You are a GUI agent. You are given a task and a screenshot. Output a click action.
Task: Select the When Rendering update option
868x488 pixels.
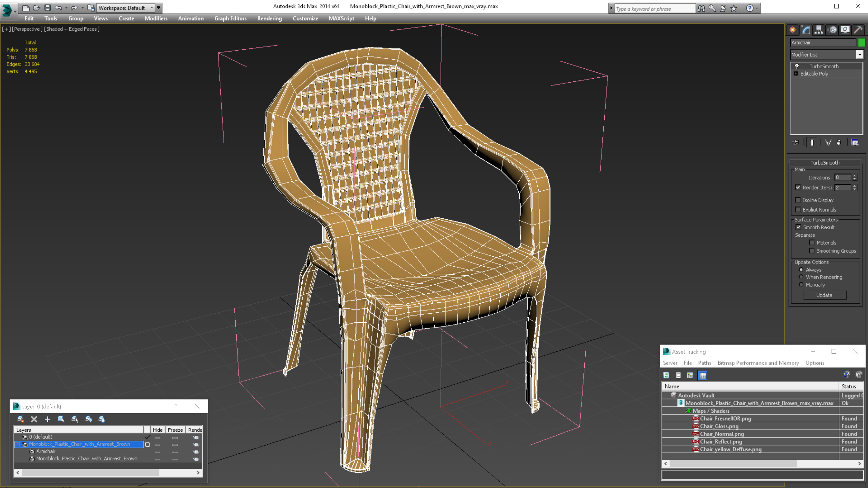(x=801, y=277)
